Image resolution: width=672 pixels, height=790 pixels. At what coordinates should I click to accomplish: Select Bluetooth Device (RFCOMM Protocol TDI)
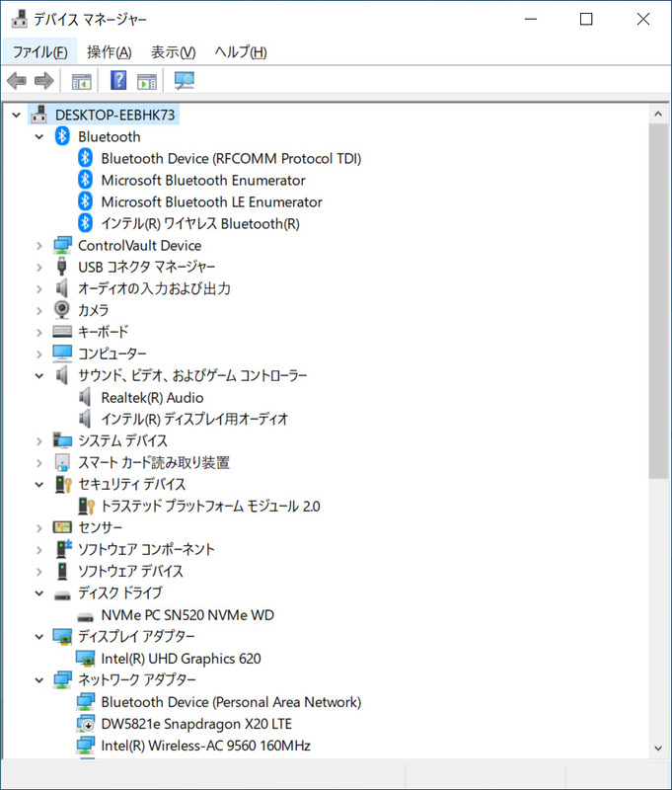[x=231, y=158]
